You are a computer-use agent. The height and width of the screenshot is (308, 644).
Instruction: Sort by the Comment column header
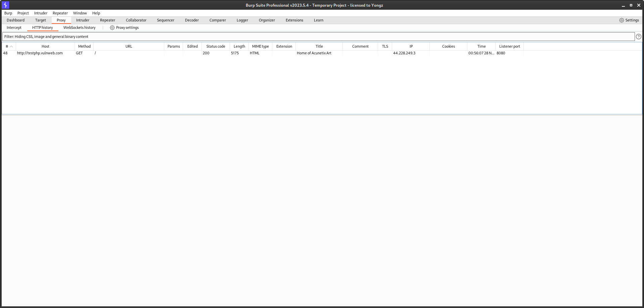point(360,46)
